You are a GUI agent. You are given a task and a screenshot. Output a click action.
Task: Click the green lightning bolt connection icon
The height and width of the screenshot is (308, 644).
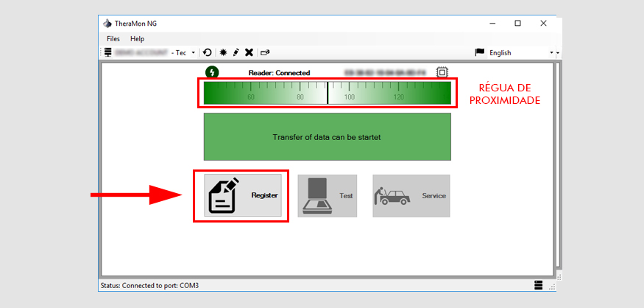click(x=212, y=72)
